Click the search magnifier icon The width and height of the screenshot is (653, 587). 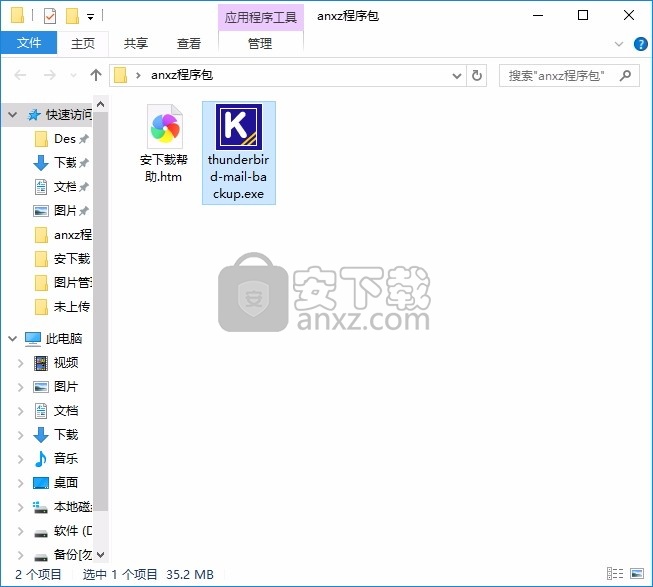625,75
